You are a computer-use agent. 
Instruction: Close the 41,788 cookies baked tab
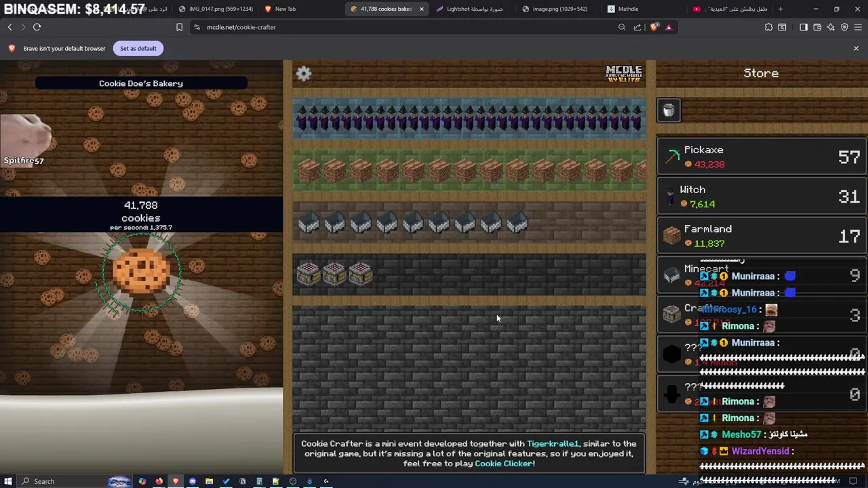click(422, 9)
